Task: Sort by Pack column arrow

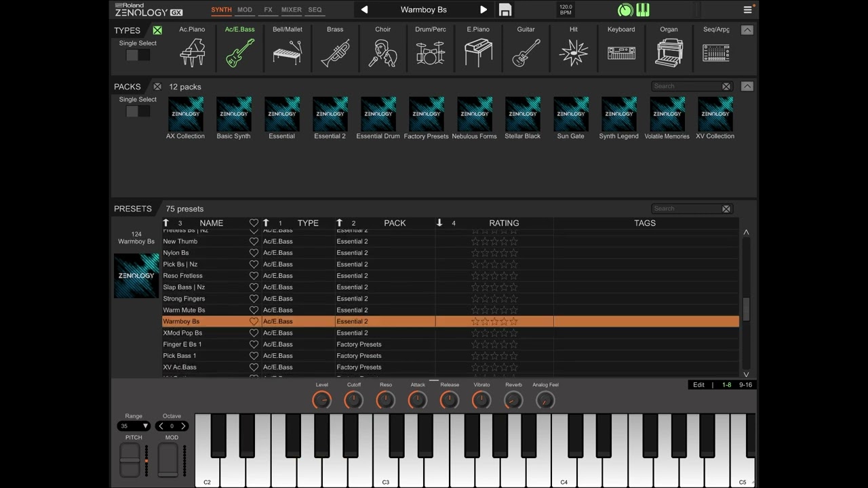Action: coord(339,223)
